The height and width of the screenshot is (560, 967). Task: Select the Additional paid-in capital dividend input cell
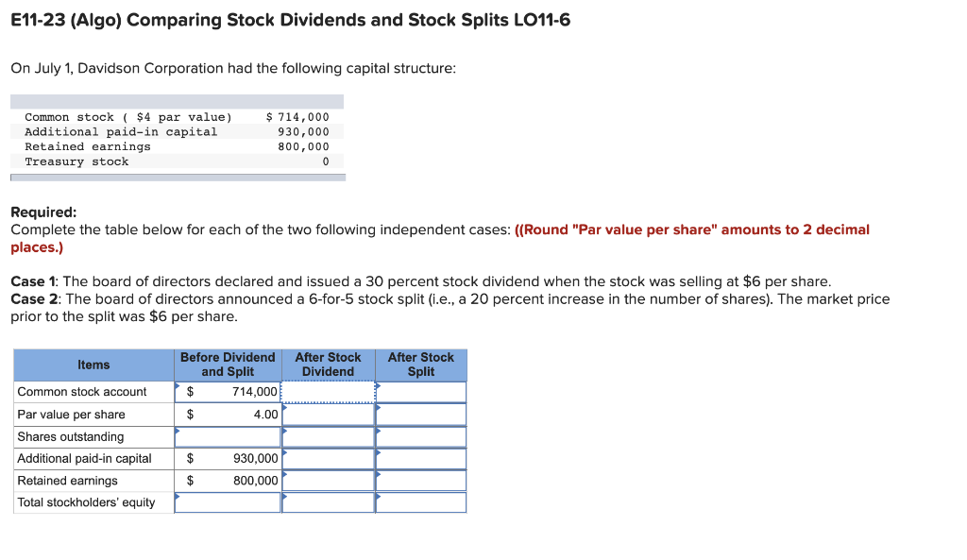click(328, 458)
